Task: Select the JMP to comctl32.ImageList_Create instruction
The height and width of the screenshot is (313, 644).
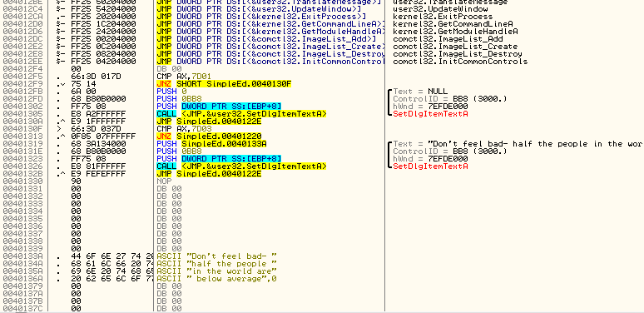Action: coord(270,47)
